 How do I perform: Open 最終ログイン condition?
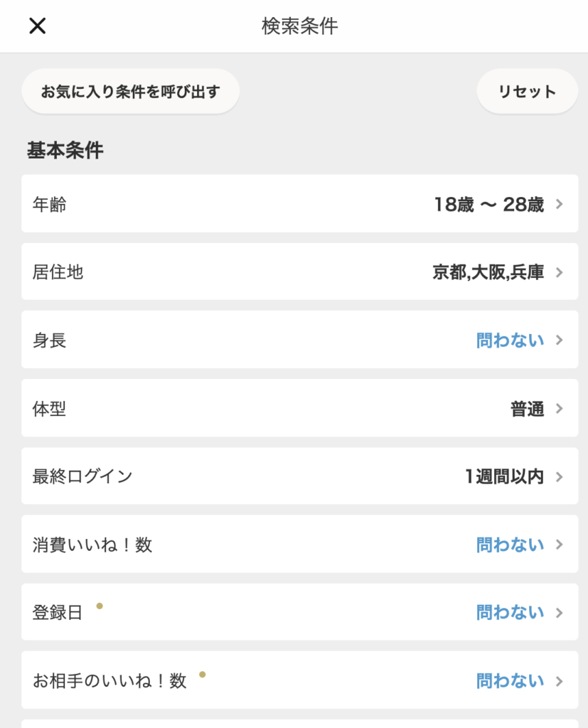299,476
